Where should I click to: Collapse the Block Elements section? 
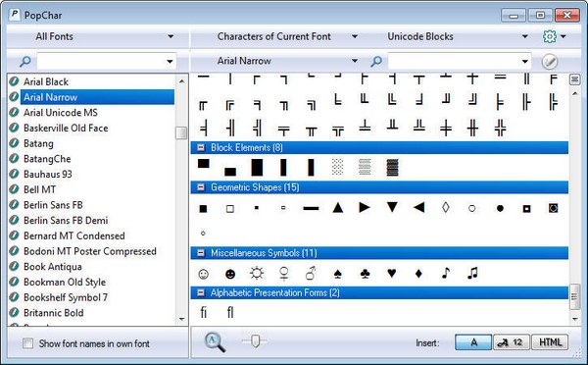pyautogui.click(x=201, y=147)
